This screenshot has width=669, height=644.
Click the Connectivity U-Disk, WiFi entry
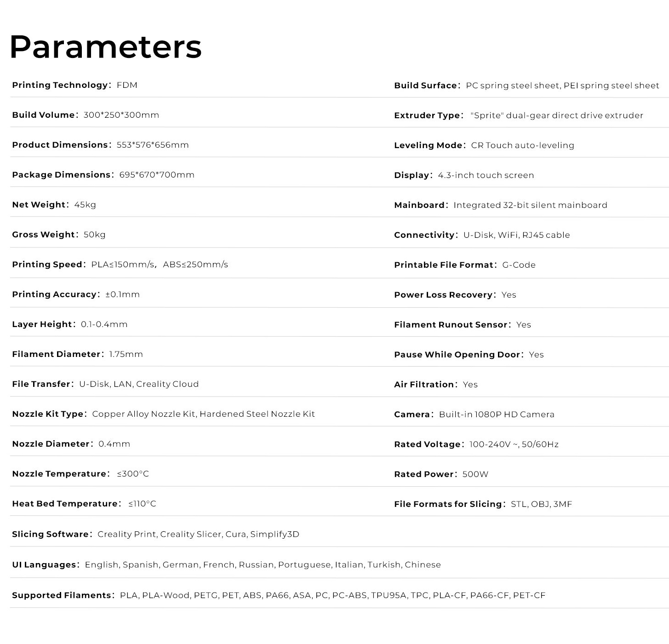516,235
